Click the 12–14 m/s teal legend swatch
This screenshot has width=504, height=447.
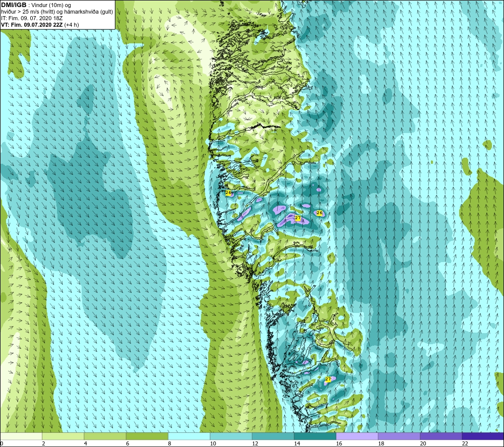(x=273, y=436)
